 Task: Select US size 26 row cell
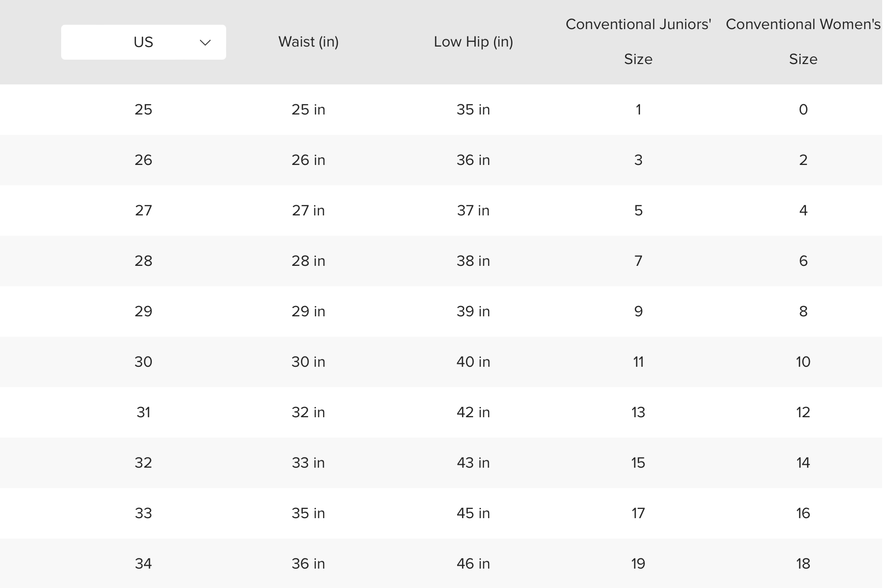(143, 160)
